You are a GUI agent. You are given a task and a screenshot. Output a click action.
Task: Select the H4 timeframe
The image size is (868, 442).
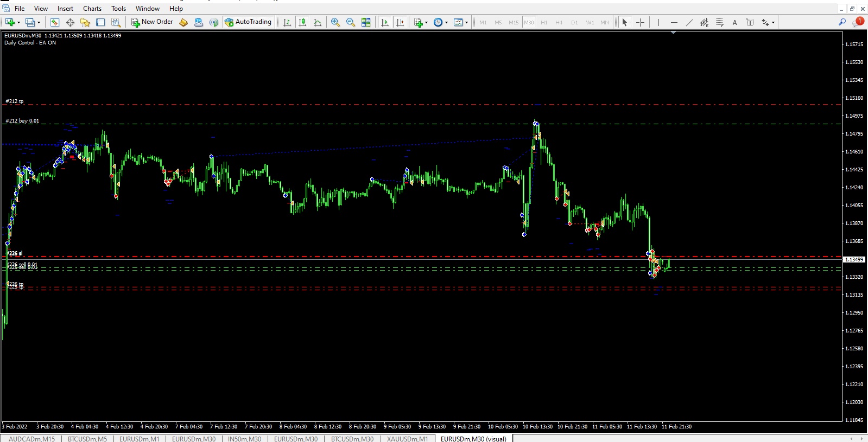(559, 22)
